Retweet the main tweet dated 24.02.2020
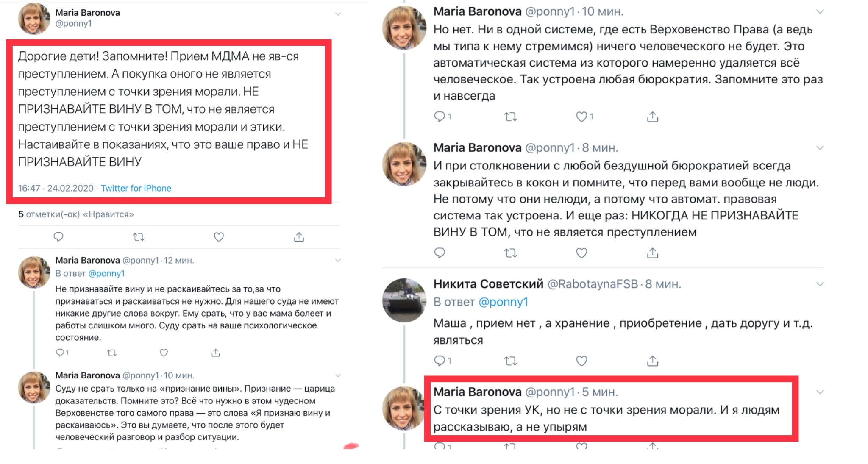 (x=139, y=237)
